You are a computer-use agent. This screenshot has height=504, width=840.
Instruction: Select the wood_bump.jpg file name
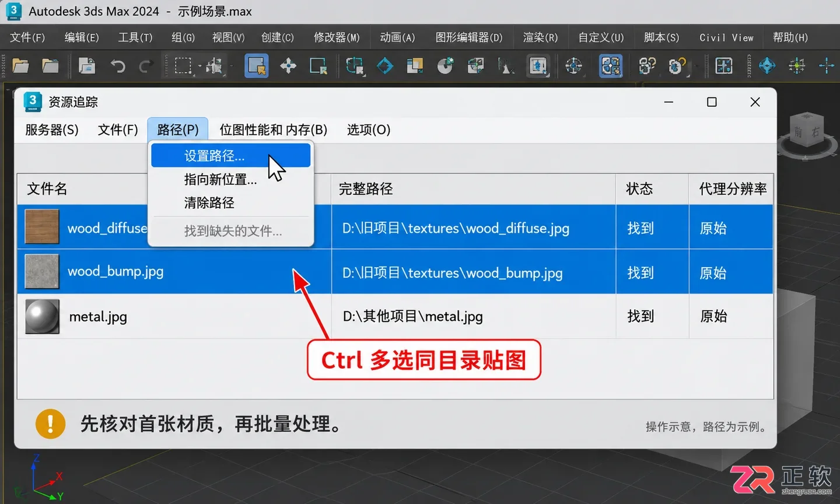tap(116, 272)
